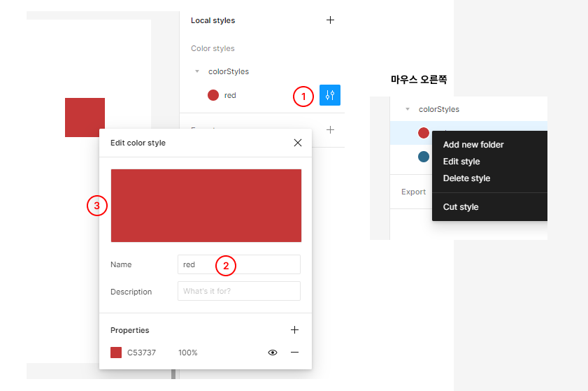Image resolution: width=588 pixels, height=391 pixels.
Task: Choose Cut style from context menu
Action: tap(461, 207)
